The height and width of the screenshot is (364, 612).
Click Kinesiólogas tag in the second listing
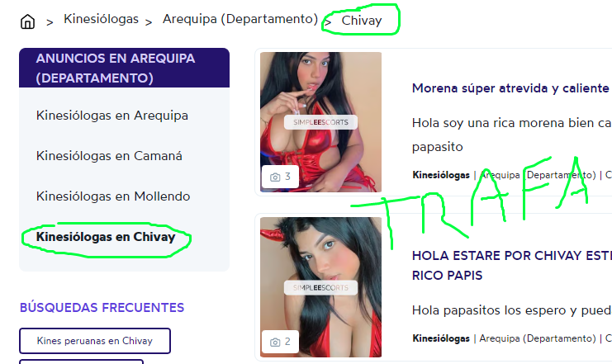click(x=441, y=338)
